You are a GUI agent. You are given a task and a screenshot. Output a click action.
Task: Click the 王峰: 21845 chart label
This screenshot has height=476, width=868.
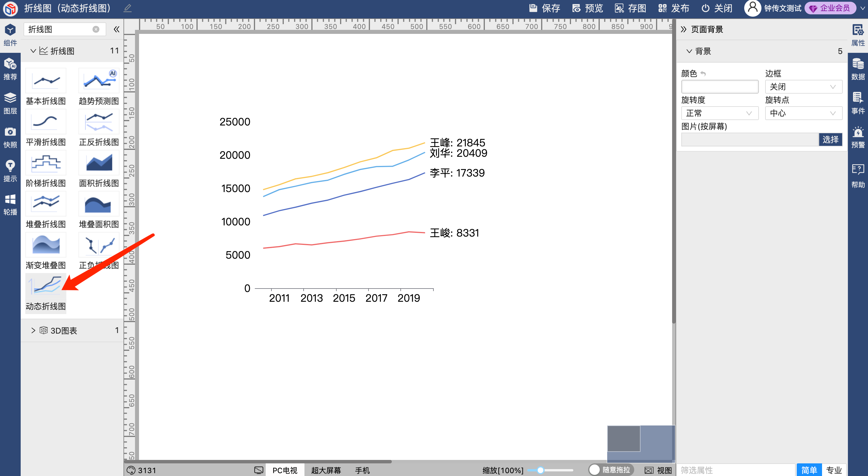(457, 142)
